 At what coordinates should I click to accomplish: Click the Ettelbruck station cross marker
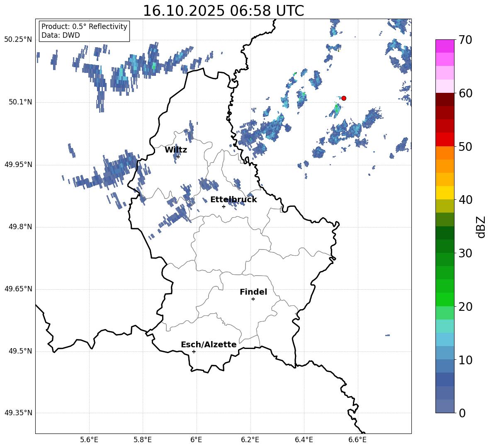pos(224,206)
